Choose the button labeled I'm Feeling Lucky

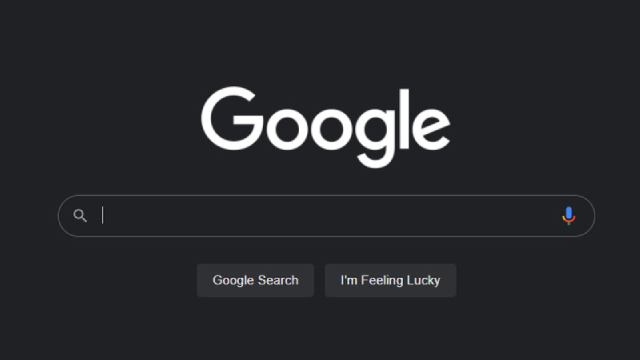[x=391, y=280]
